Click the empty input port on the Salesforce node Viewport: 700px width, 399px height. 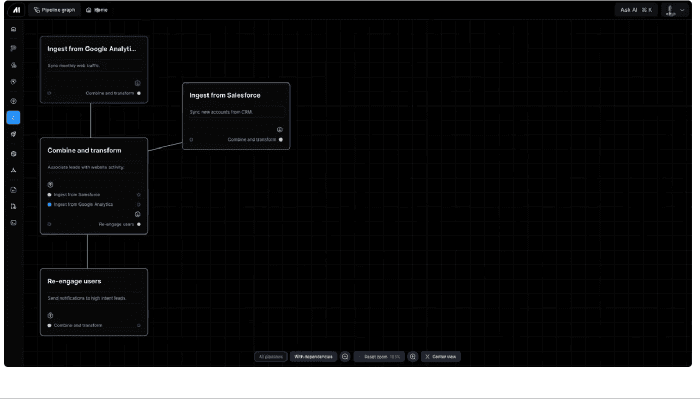(191, 140)
